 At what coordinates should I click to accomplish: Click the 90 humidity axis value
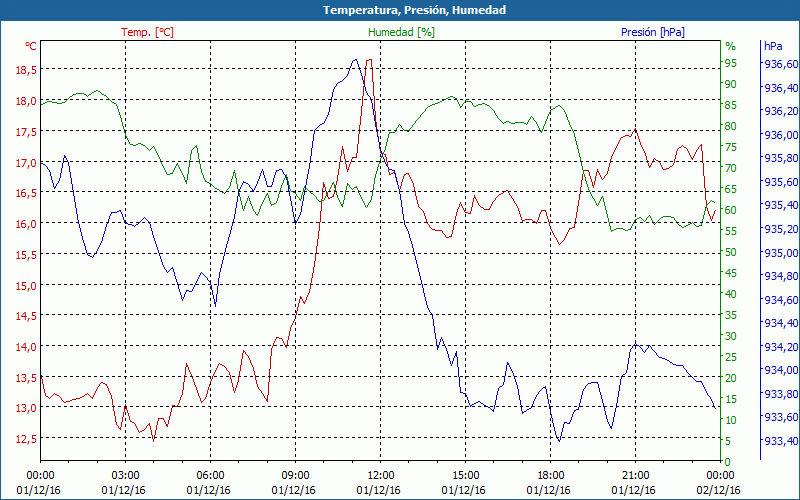[x=731, y=84]
